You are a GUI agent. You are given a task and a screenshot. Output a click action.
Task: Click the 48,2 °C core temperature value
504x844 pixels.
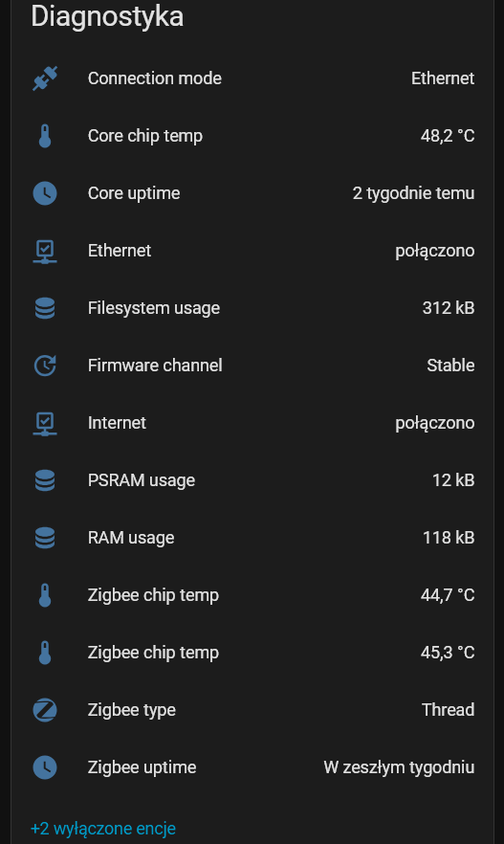pyautogui.click(x=448, y=136)
